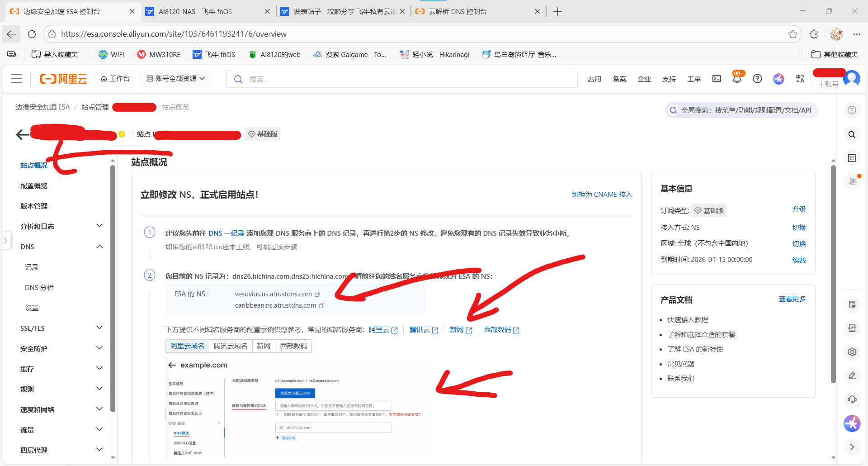Select the 新网 example tab
The image size is (868, 466).
point(264,346)
